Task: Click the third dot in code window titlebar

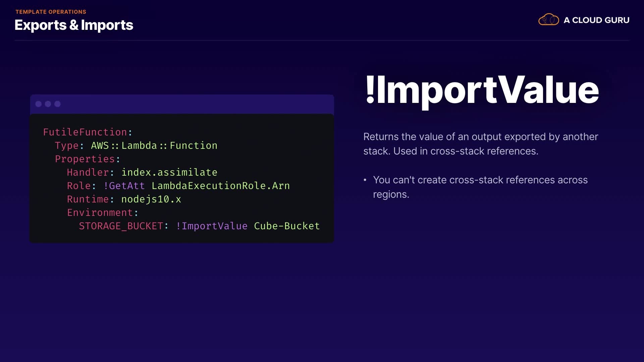Action: [58, 104]
